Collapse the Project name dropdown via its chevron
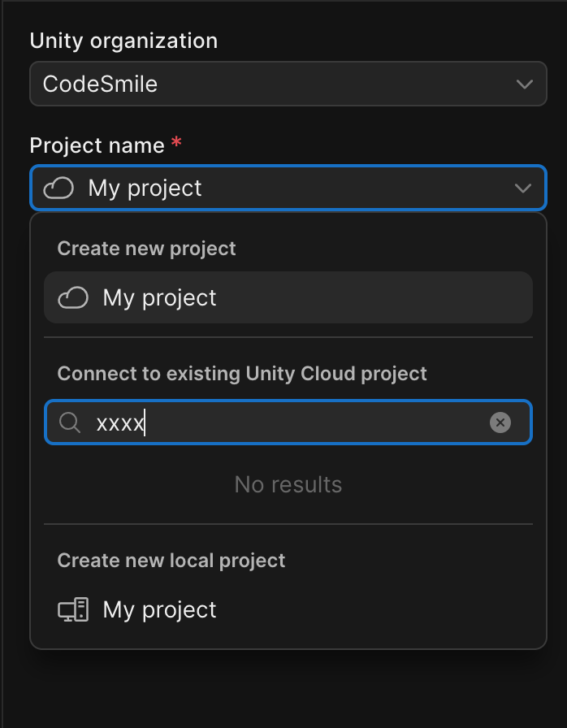 pos(524,188)
